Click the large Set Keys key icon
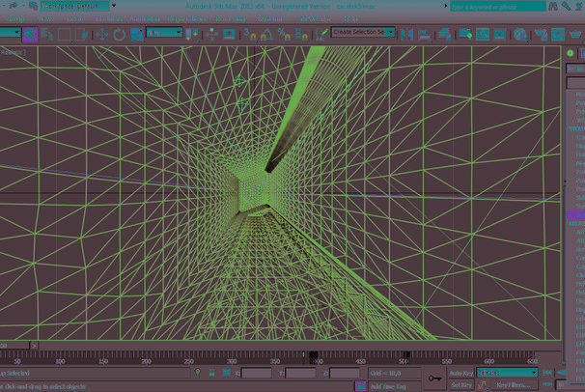 pyautogui.click(x=433, y=378)
